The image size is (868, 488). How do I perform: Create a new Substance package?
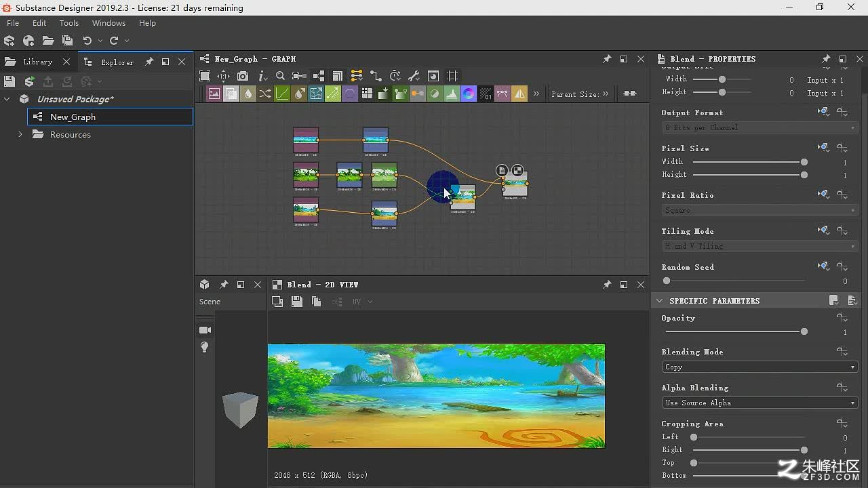[9, 41]
